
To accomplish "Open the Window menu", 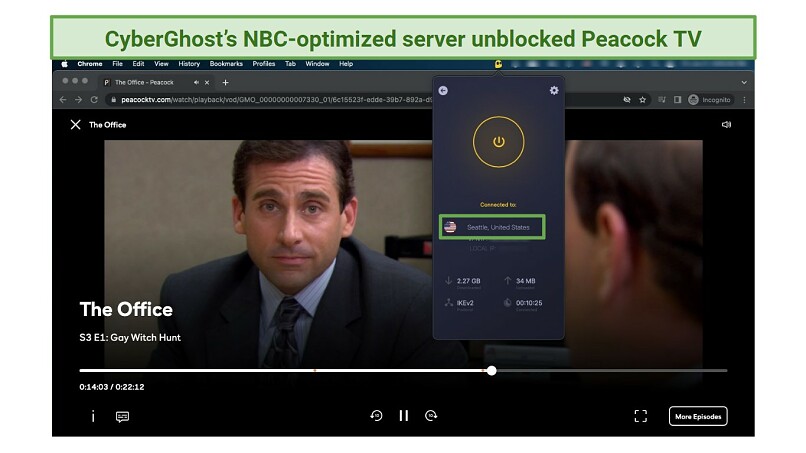I will (317, 64).
